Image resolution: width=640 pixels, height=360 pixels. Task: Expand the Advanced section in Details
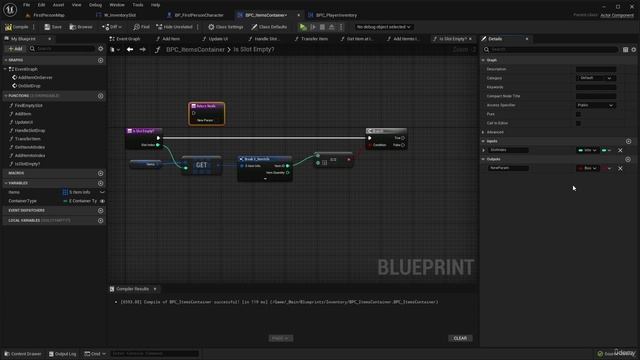pyautogui.click(x=483, y=132)
